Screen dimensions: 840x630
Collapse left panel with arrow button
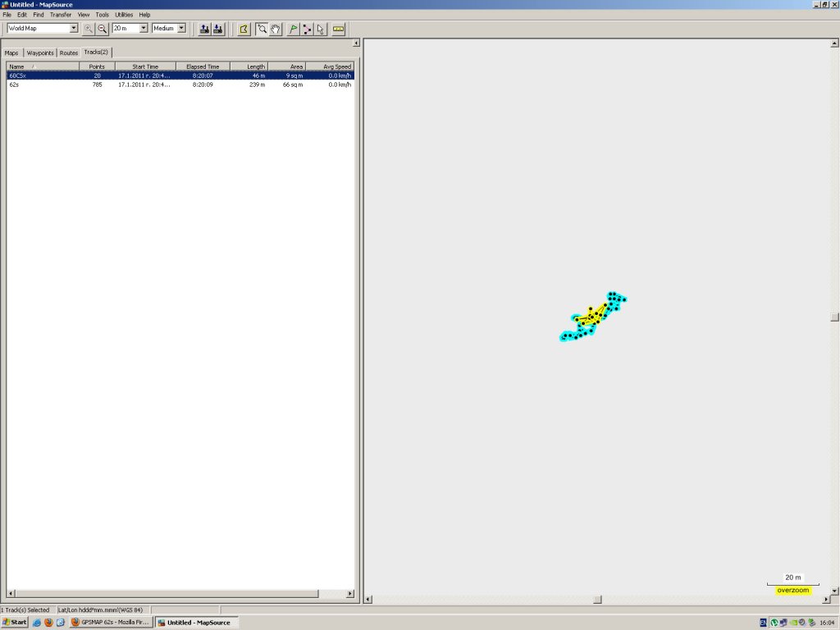point(356,43)
